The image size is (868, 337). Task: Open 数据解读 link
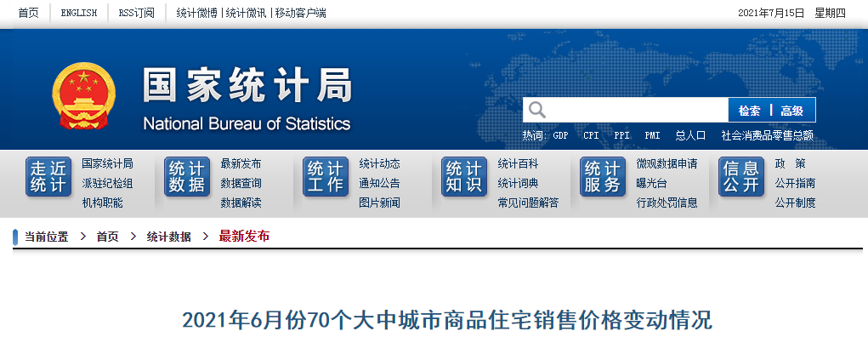pos(241,203)
